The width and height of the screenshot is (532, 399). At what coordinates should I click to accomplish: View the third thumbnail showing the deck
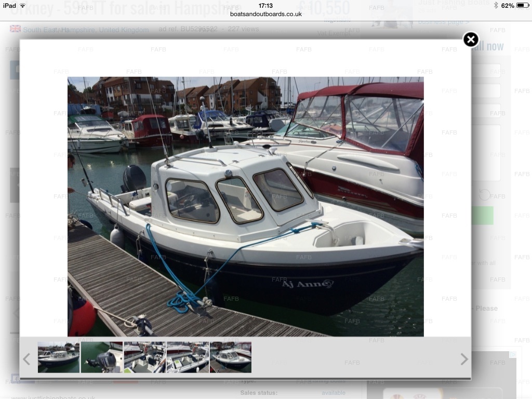[x=145, y=357]
